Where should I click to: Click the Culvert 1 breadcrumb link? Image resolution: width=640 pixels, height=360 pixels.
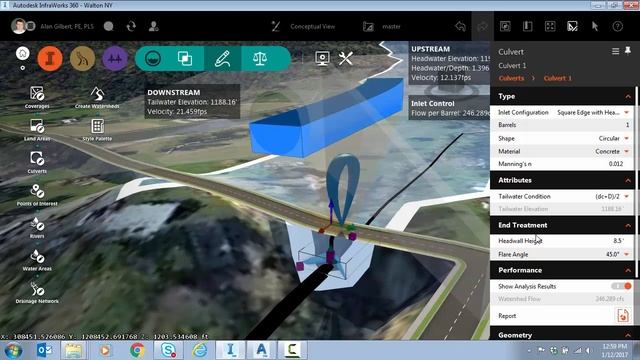(x=558, y=78)
